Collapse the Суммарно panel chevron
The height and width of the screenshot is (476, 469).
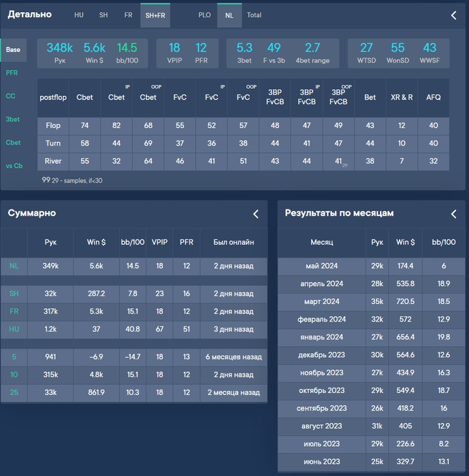[256, 214]
